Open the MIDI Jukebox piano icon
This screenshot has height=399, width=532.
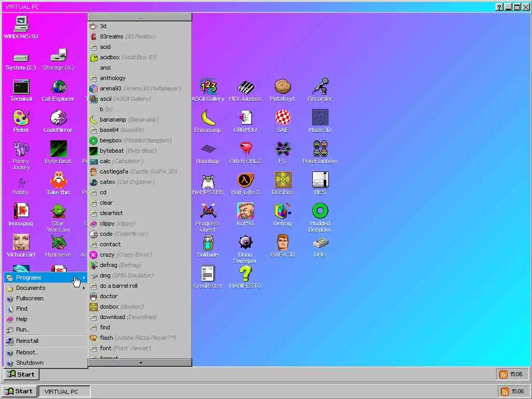245,90
